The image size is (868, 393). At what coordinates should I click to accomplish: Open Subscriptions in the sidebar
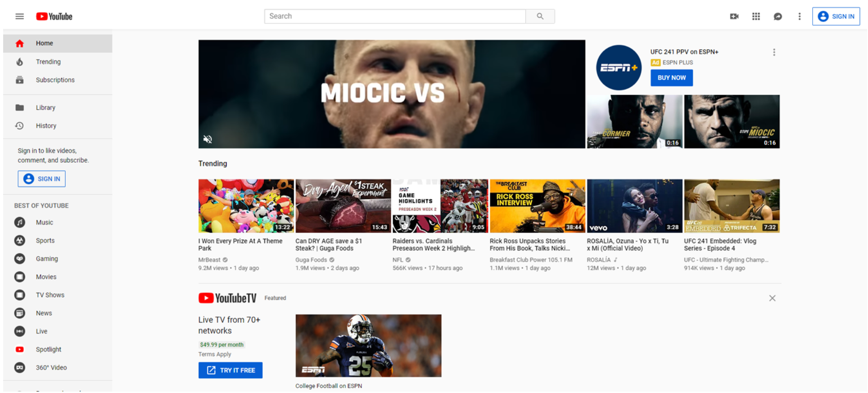click(58, 80)
